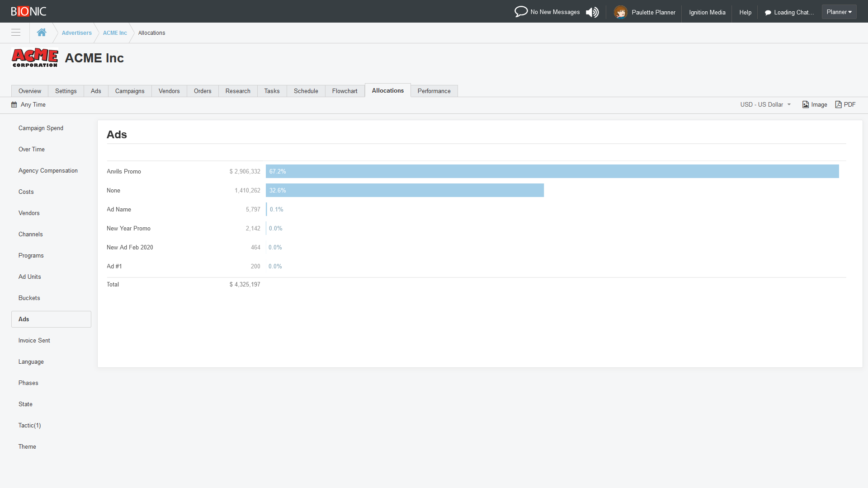Open the hamburger menu icon

16,33
